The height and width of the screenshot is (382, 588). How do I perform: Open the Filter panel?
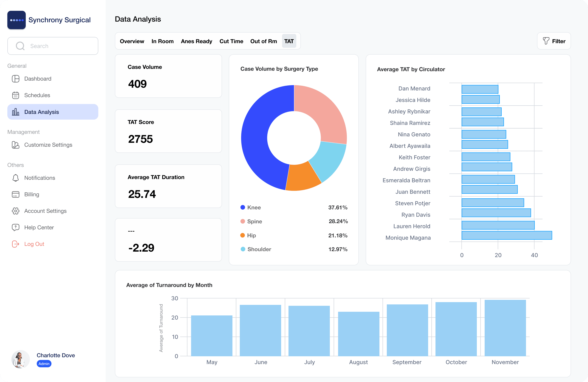(x=554, y=41)
